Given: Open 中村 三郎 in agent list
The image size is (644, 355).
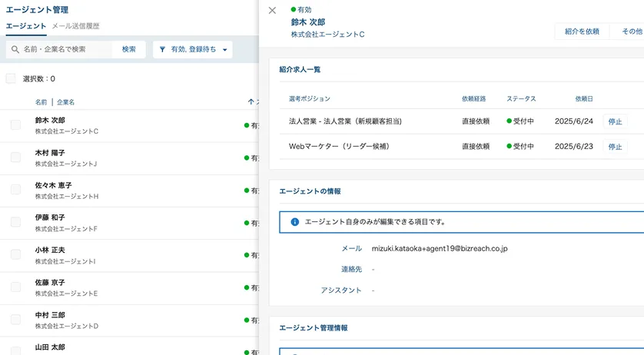Looking at the screenshot, I should [x=50, y=315].
